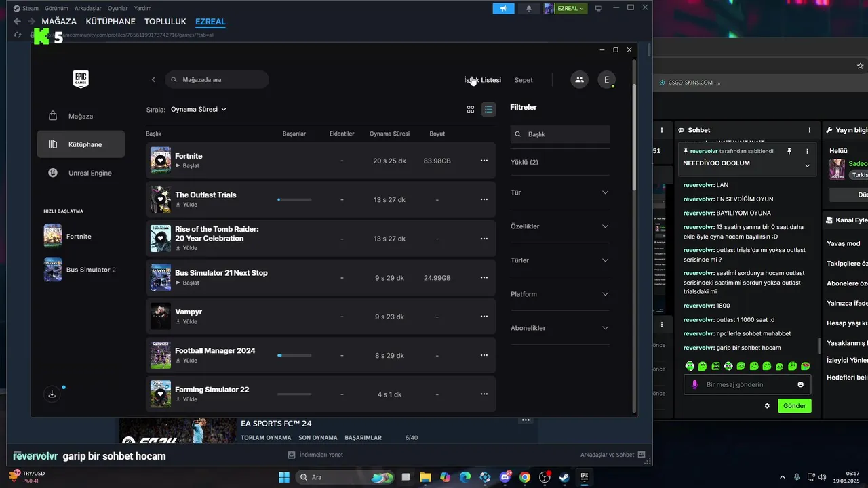The width and height of the screenshot is (868, 488).
Task: Switch library to grid view
Action: coord(471,109)
